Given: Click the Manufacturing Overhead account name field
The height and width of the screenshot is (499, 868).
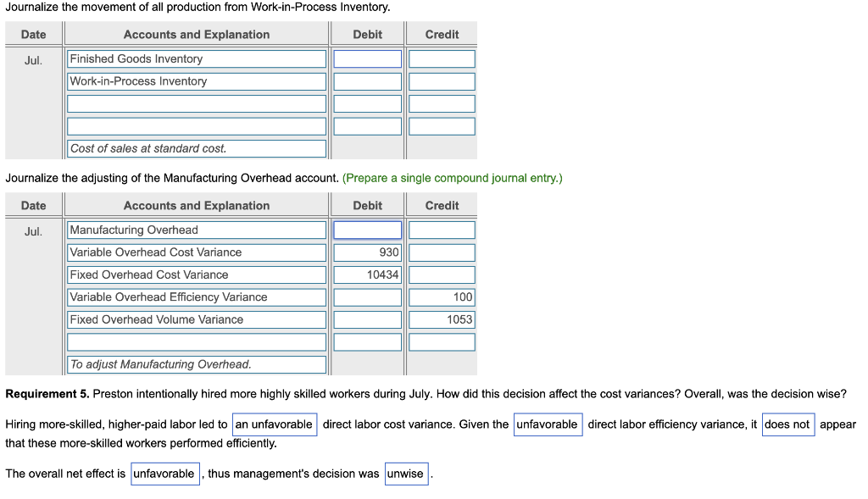Looking at the screenshot, I should [196, 230].
